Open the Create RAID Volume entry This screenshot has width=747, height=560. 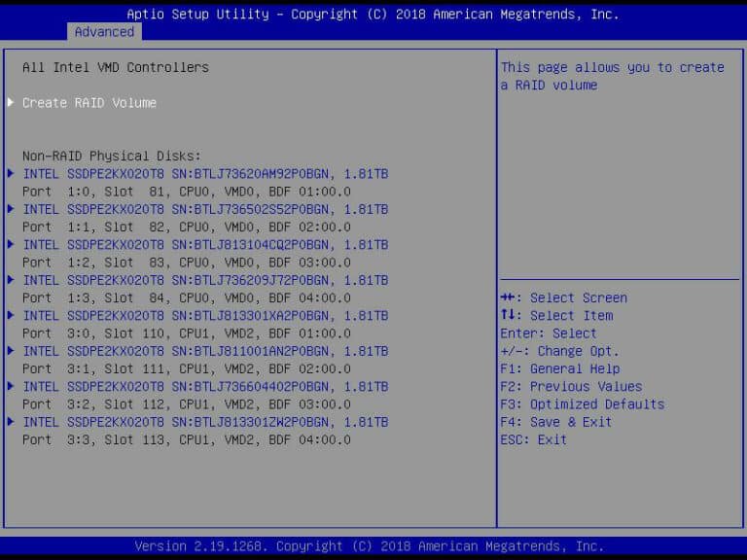tap(89, 103)
